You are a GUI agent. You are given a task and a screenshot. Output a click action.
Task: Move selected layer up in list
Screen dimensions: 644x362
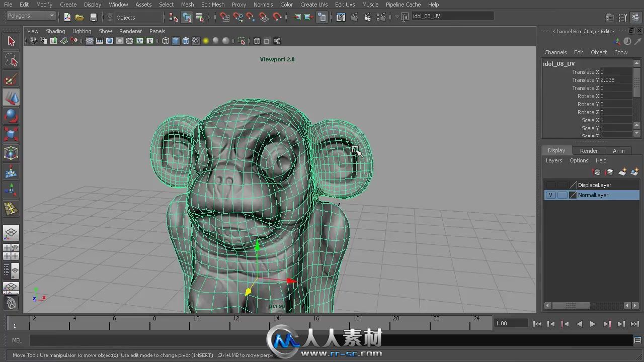tap(597, 172)
